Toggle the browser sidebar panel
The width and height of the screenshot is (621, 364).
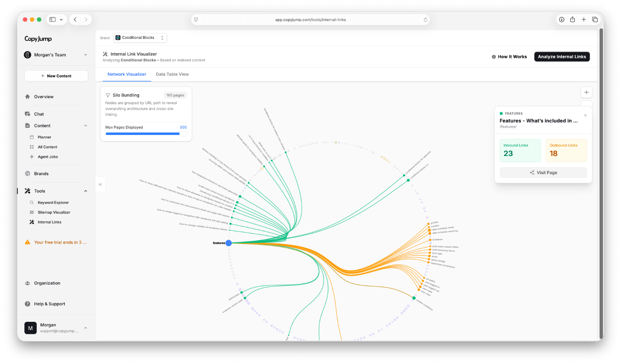point(53,19)
